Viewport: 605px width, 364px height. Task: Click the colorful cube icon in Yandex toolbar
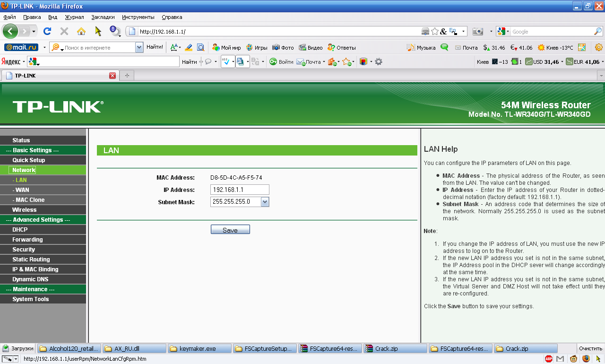(363, 61)
